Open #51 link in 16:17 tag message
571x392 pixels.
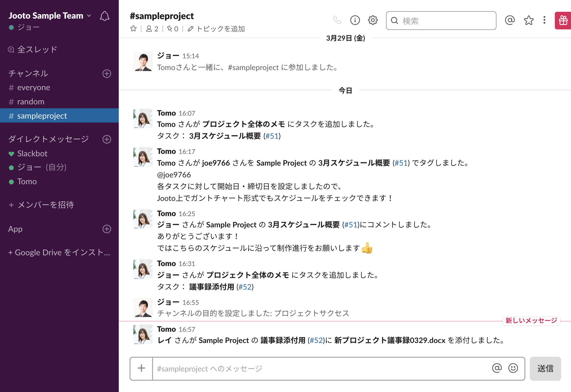pos(401,163)
